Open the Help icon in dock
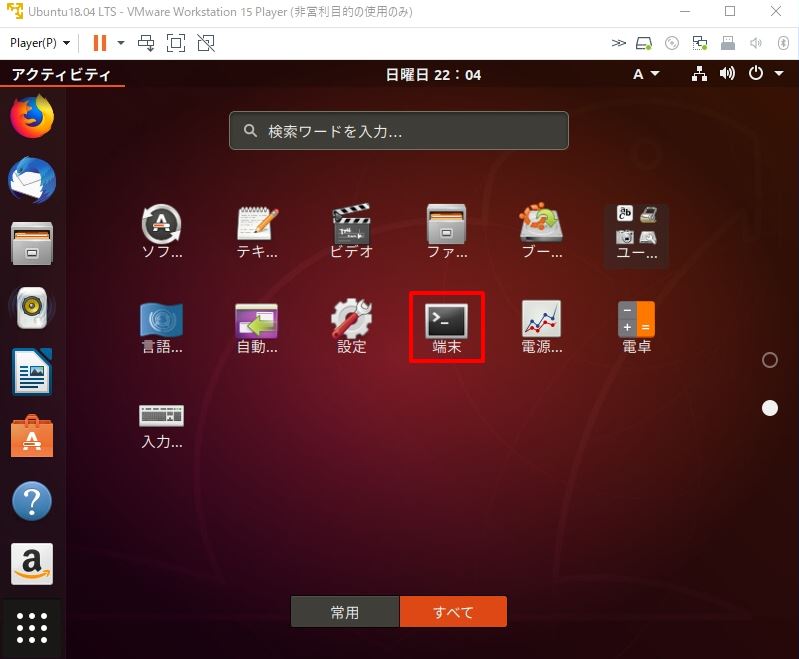799x659 pixels. coord(32,500)
